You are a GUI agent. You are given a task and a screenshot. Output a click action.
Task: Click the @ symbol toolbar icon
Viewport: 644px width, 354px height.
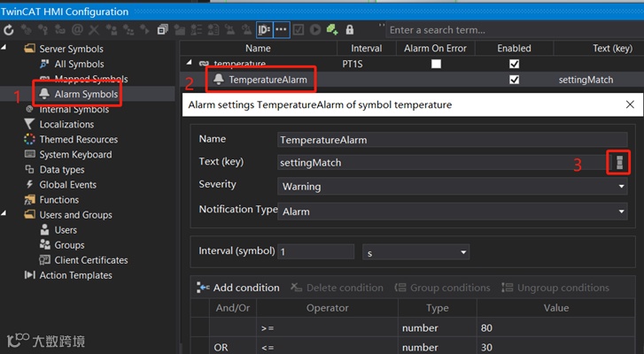[77, 29]
